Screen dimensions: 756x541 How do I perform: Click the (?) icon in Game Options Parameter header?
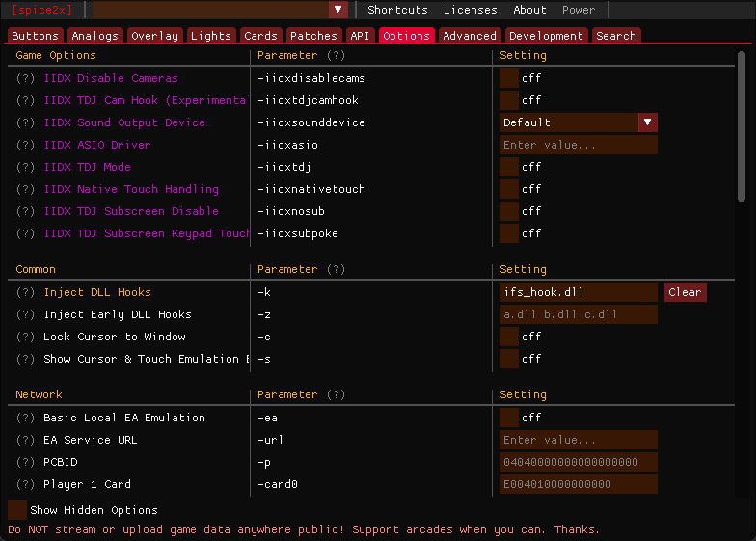[x=336, y=56]
